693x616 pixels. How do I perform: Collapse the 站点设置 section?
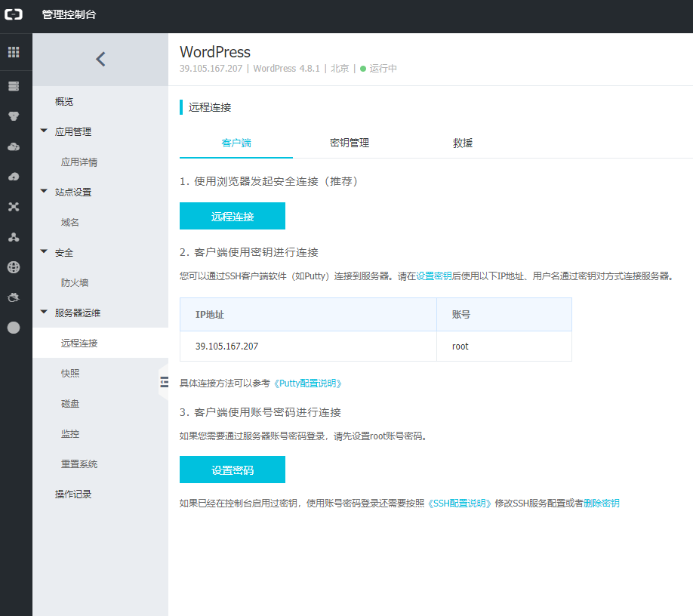point(44,191)
